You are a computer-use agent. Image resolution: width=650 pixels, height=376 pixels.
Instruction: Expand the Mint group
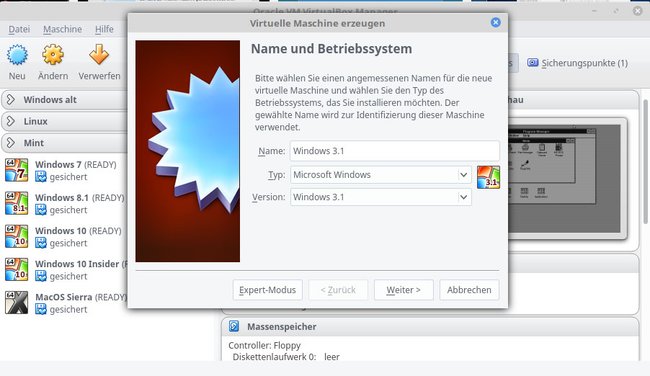click(11, 143)
